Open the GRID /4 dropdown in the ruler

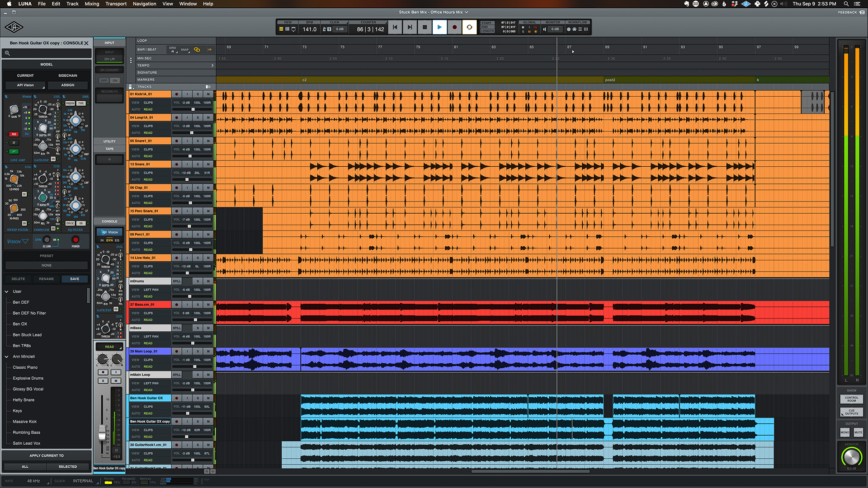point(173,51)
